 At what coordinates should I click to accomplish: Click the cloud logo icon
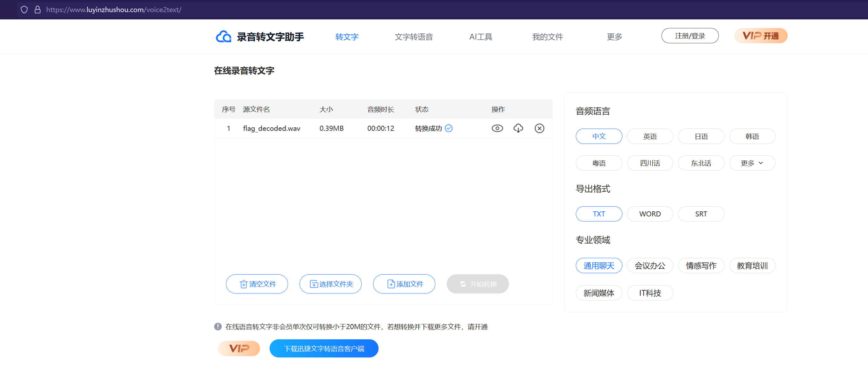223,37
